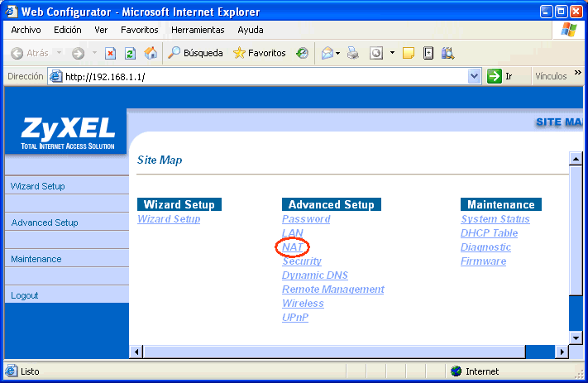Open the Wizard Setup site map link
This screenshot has height=383, width=588.
[x=169, y=218]
